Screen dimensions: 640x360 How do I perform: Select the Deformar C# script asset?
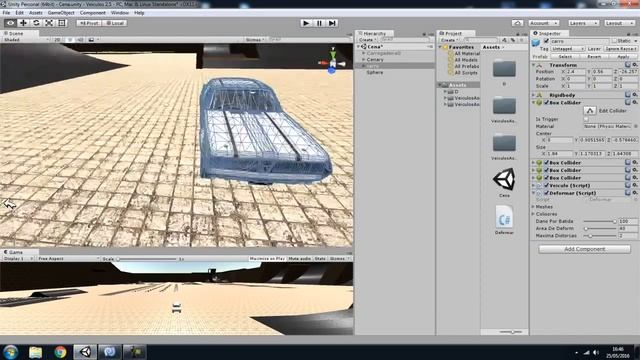click(504, 217)
